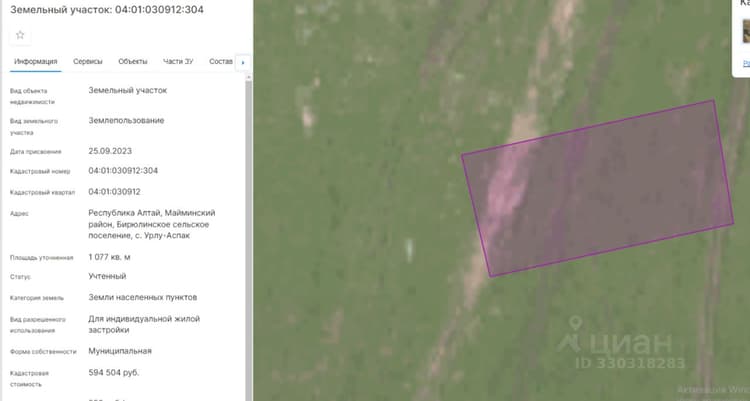The image size is (750, 401).
Task: Switch to the Части ЗУ tab
Action: coord(178,62)
